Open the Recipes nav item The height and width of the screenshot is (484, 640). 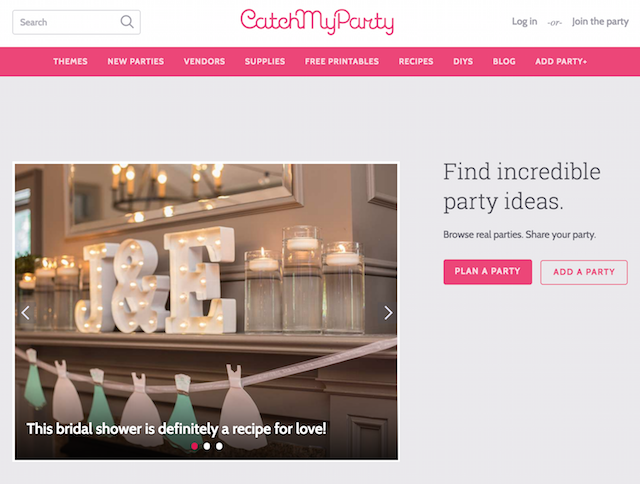(416, 61)
